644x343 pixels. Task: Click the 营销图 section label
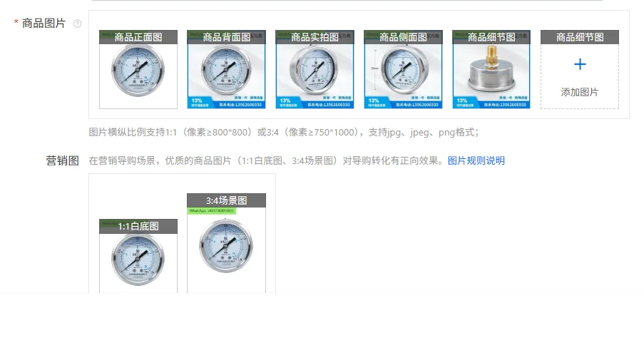(63, 160)
